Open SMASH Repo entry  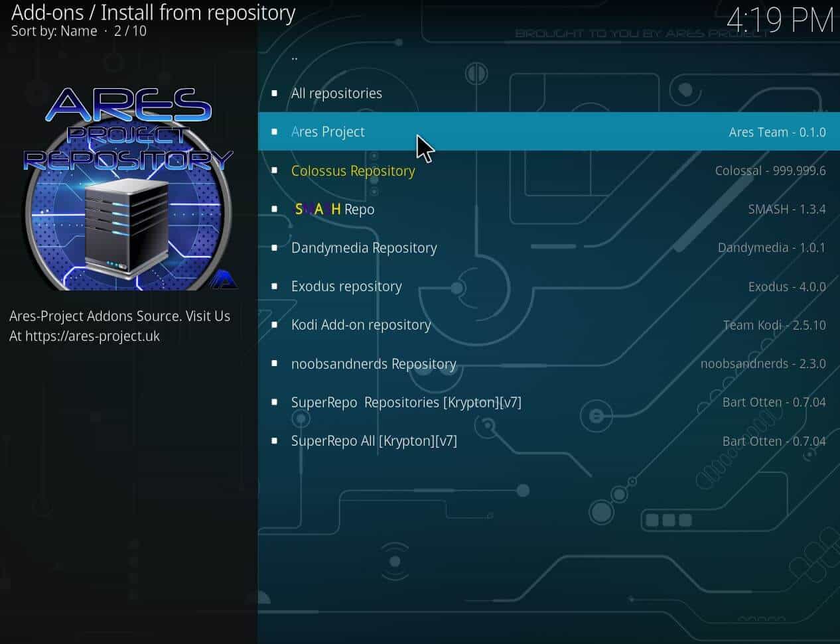pos(549,209)
